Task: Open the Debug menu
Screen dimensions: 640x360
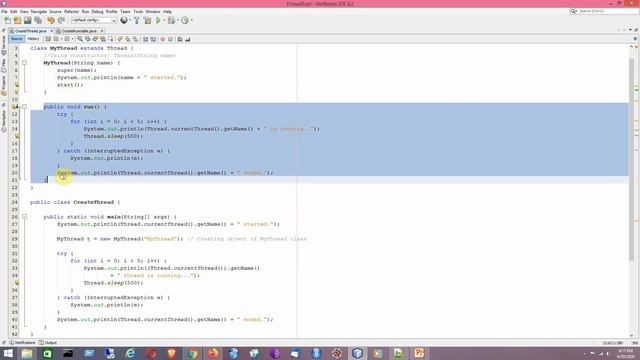Action: tap(97, 11)
